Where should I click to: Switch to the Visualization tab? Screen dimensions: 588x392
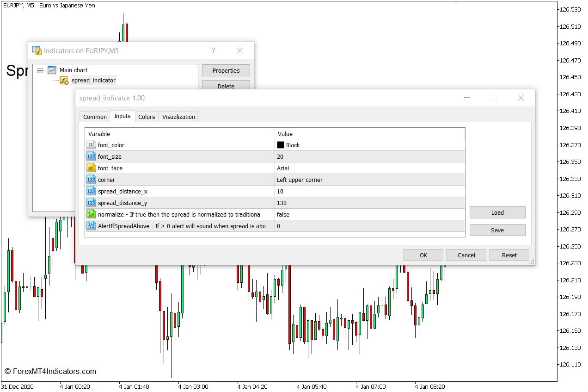pos(178,117)
